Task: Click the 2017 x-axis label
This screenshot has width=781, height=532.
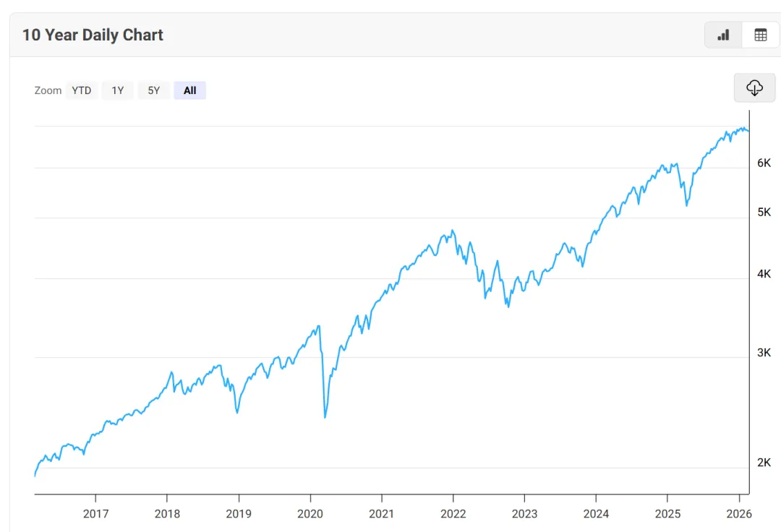Action: coord(95,514)
